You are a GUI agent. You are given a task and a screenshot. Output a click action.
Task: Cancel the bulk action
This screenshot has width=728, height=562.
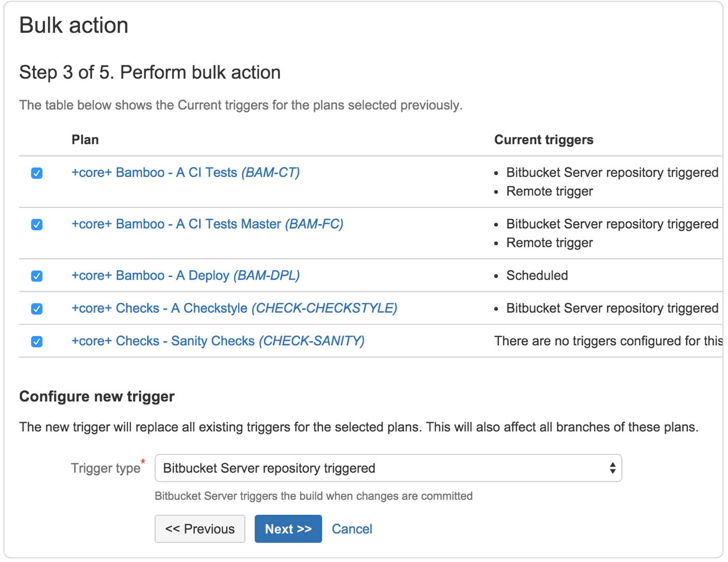click(x=352, y=529)
